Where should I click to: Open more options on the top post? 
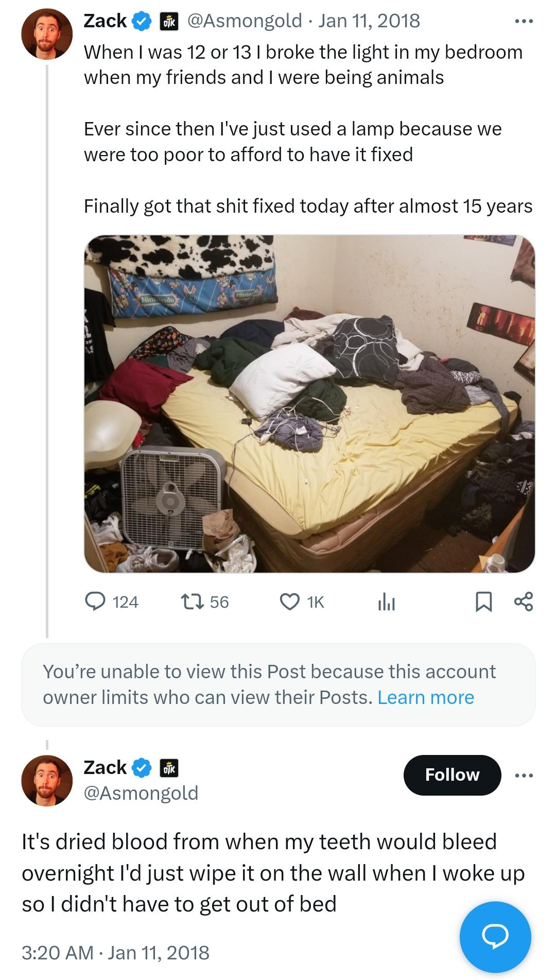(524, 22)
